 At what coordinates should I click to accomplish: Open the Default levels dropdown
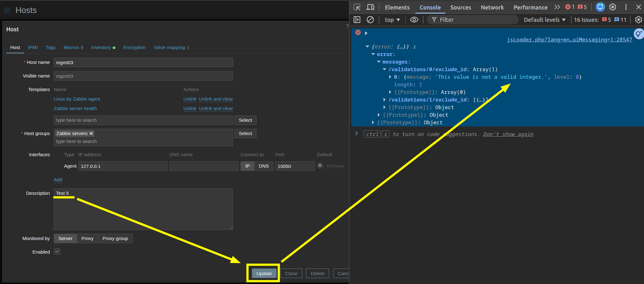(544, 20)
